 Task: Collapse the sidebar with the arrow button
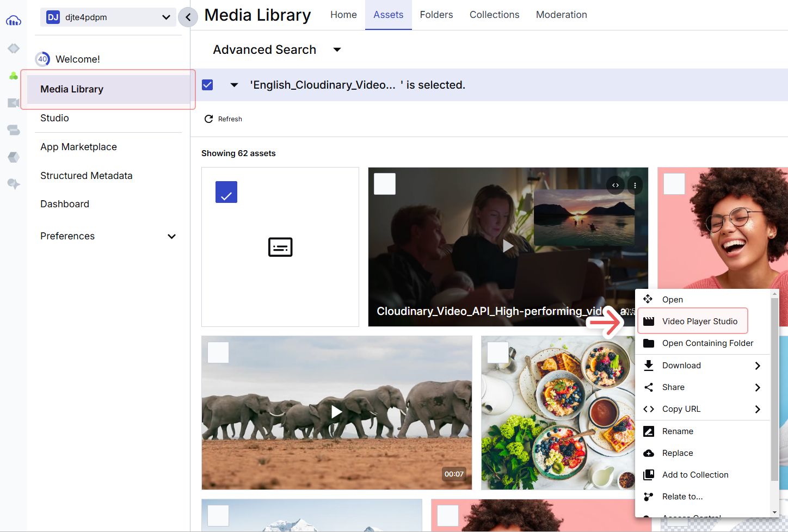point(188,17)
